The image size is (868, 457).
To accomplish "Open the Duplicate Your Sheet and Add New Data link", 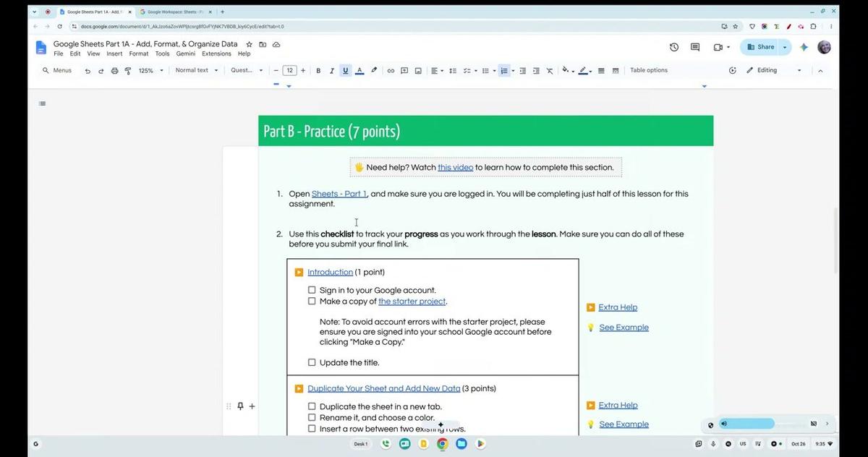I will click(383, 388).
